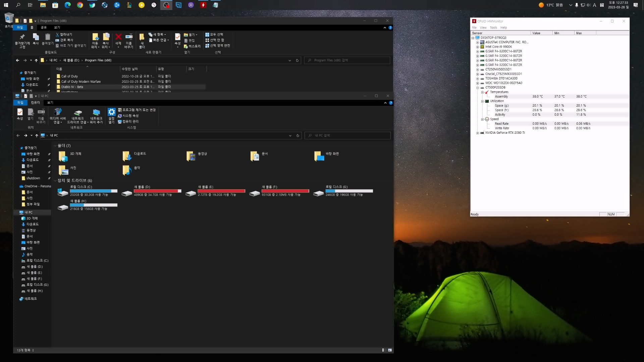Viewport: 644px width, 362px height.
Task: Open the 동영상 (Videos) folder icon
Action: (191, 156)
